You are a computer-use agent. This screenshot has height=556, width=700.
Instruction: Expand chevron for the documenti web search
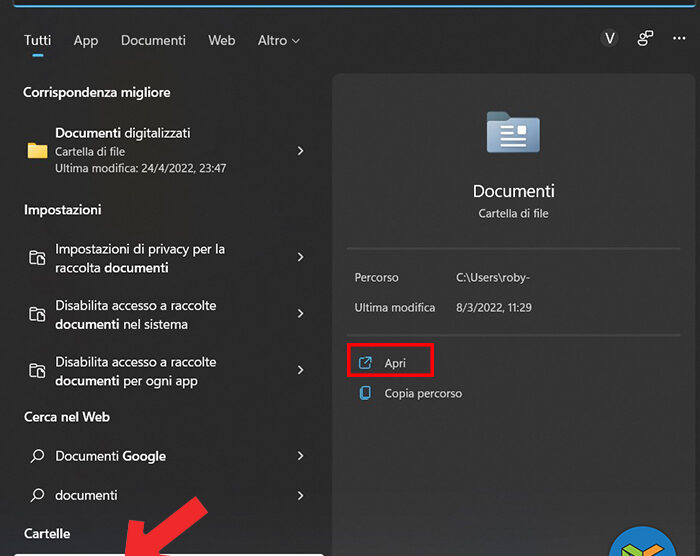[300, 495]
